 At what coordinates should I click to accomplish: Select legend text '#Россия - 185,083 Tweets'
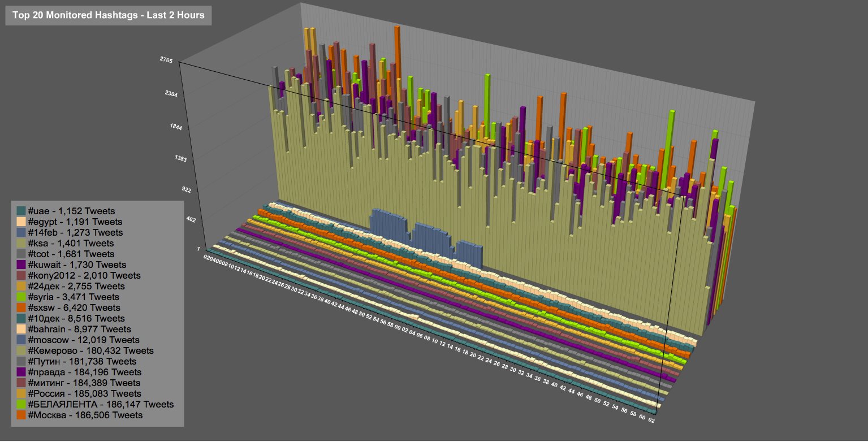tap(85, 393)
